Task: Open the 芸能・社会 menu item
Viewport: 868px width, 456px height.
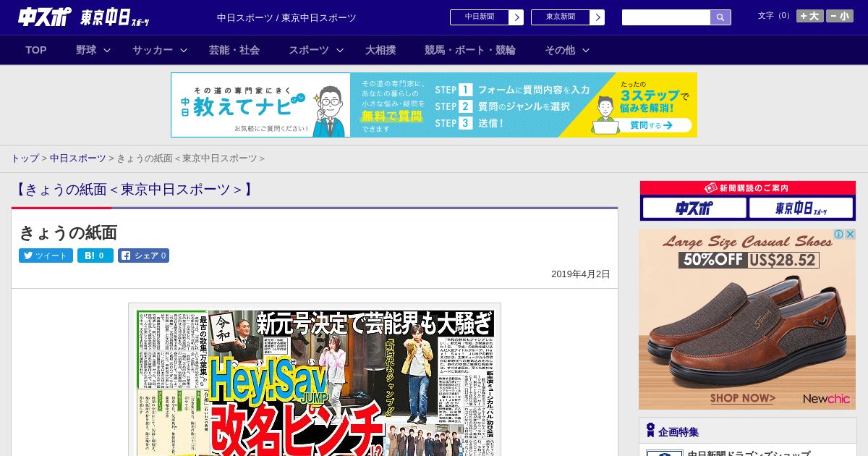Action: click(234, 50)
